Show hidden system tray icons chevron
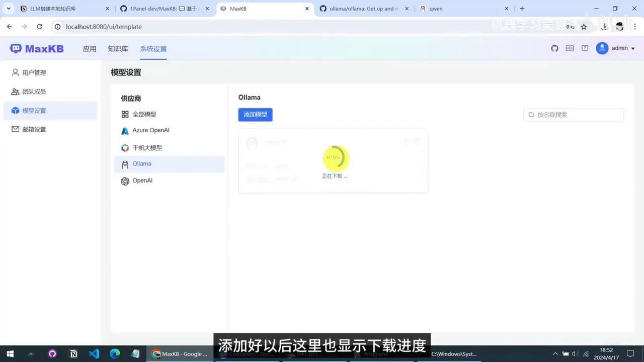The width and height of the screenshot is (644, 362). (x=555, y=354)
